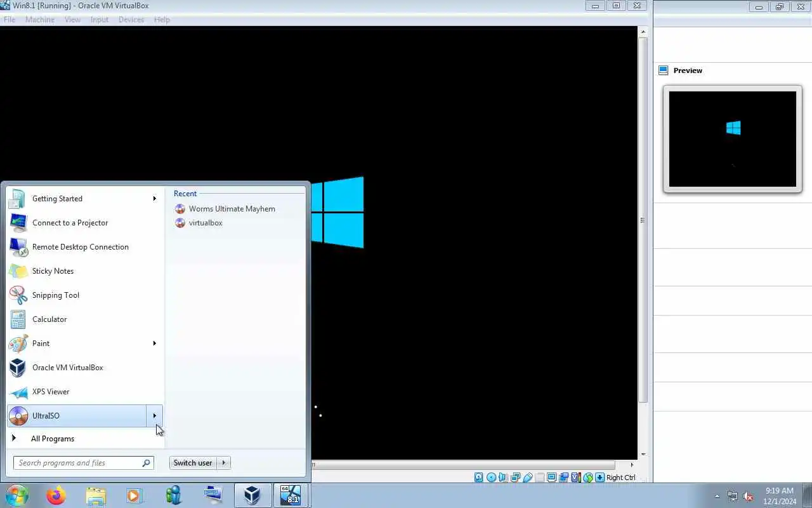Click the Preview thumbnail in VirtualBox Manager
Screen dimensions: 812x508
click(x=733, y=139)
